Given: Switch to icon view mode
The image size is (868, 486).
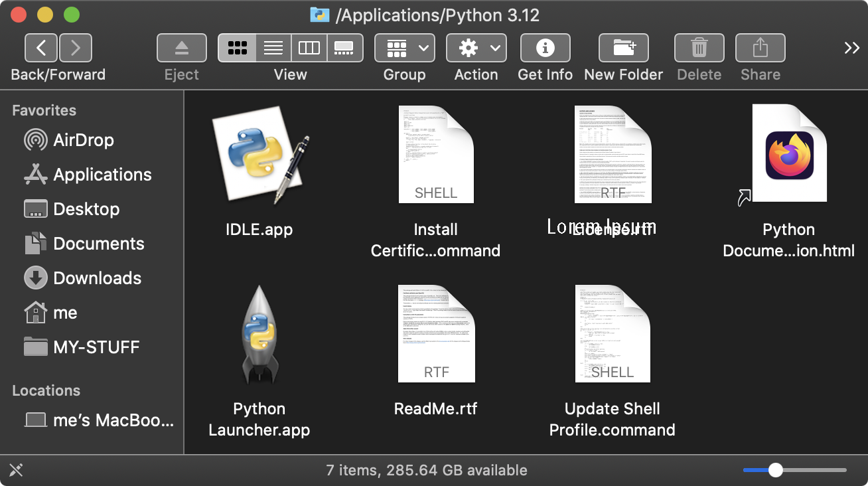Looking at the screenshot, I should click(237, 48).
